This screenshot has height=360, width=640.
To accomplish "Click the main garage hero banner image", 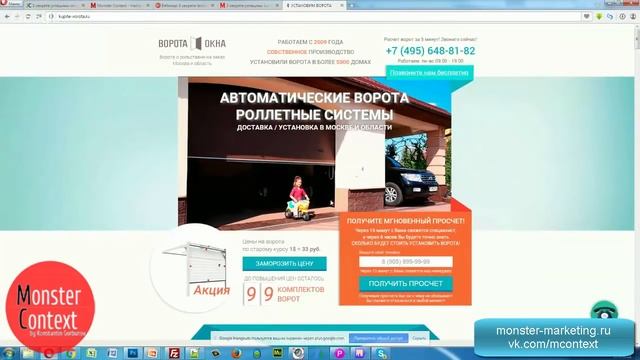I will (x=314, y=152).
